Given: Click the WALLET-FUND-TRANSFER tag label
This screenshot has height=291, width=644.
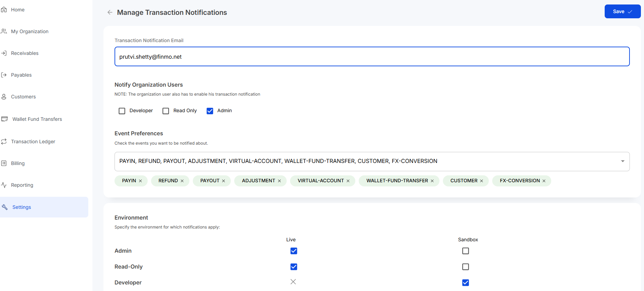Looking at the screenshot, I should (x=397, y=181).
